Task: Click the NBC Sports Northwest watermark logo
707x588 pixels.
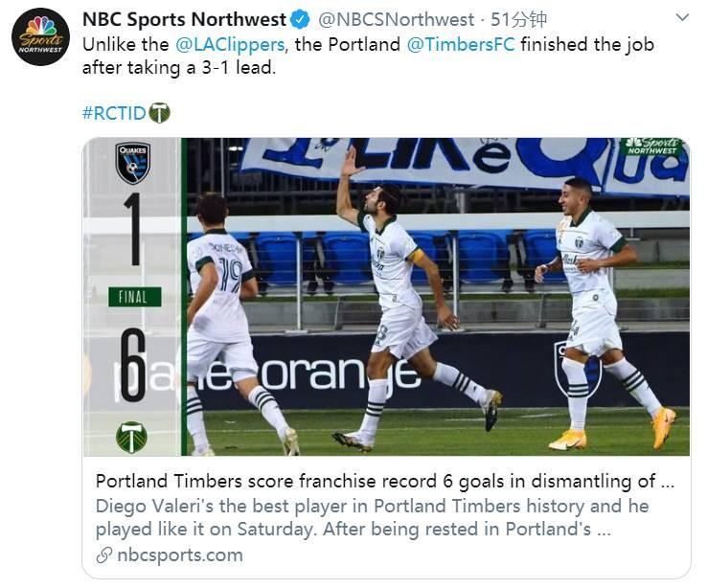Action: [651, 147]
